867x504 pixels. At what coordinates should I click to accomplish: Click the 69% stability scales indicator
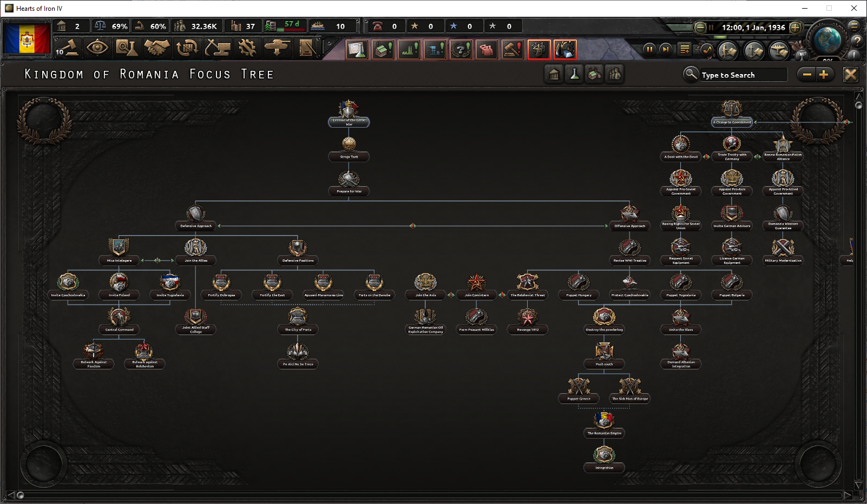pyautogui.click(x=111, y=26)
